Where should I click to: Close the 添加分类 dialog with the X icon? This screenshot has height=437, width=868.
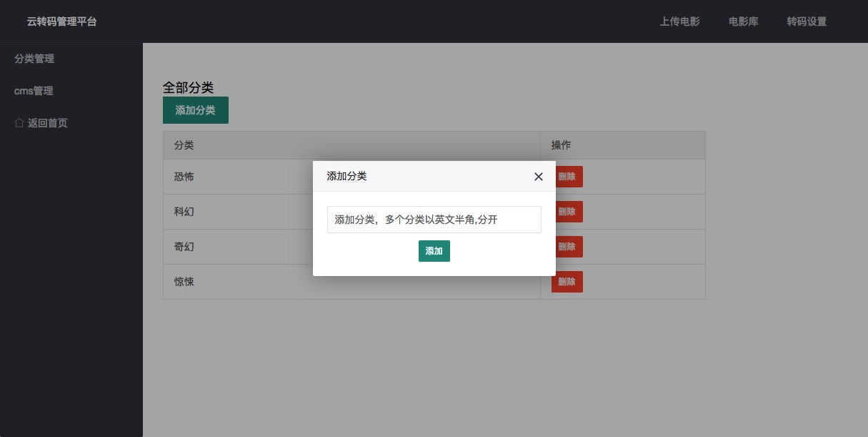[x=539, y=177]
